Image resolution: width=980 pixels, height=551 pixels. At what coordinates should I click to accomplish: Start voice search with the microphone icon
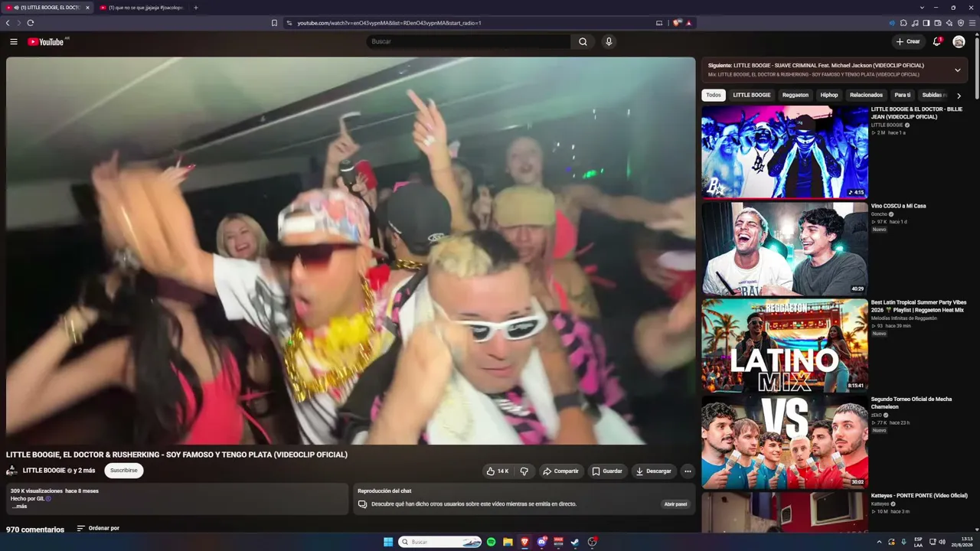pyautogui.click(x=609, y=41)
